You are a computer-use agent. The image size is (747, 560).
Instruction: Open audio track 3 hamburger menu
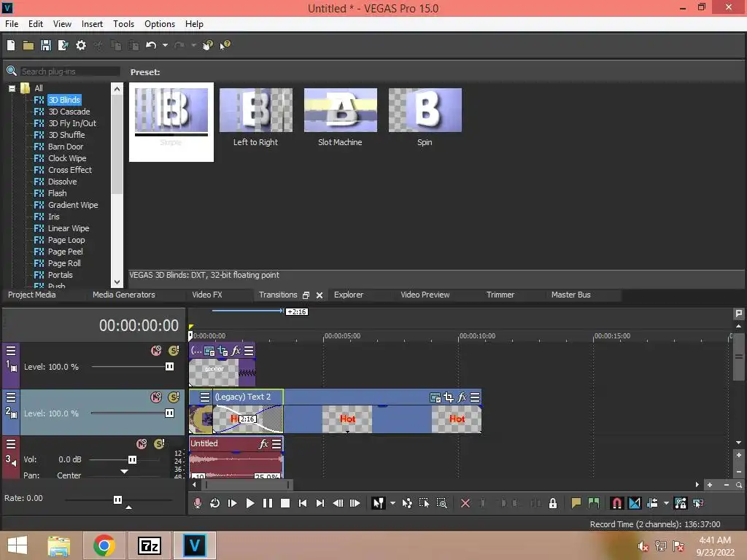(x=11, y=444)
